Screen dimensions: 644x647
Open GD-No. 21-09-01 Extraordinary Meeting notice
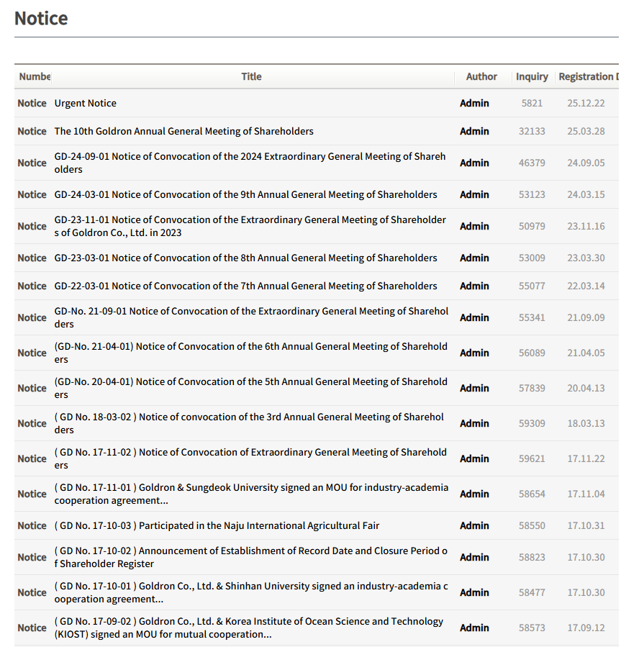[x=251, y=317]
